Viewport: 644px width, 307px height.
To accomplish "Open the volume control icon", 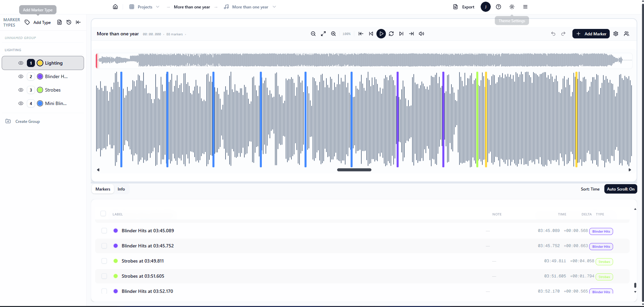I will click(421, 34).
